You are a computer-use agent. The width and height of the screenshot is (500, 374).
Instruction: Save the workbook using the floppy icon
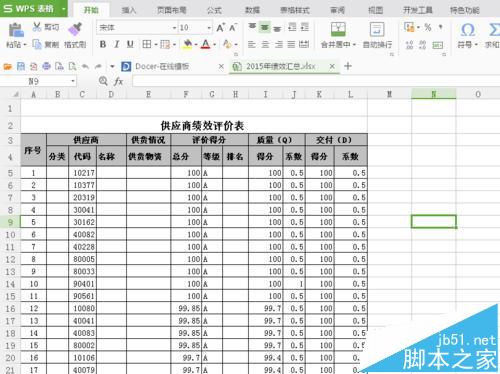coord(21,67)
